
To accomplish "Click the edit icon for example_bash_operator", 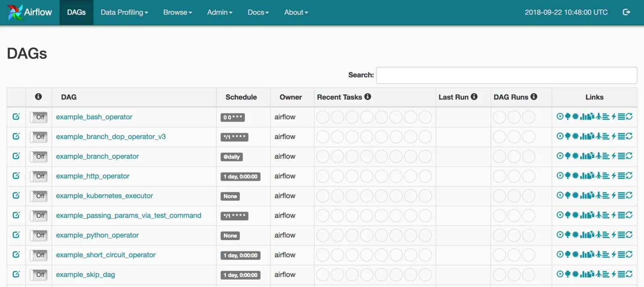I will (x=16, y=116).
